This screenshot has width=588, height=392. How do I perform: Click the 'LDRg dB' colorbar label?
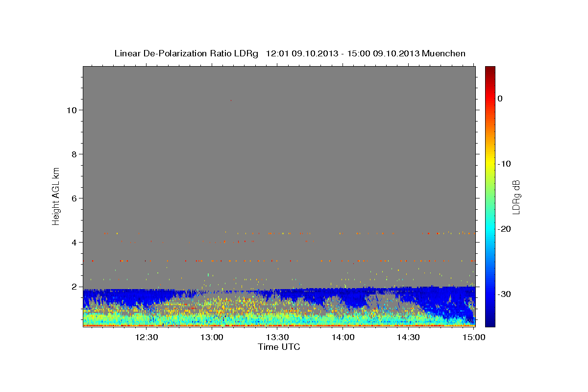tap(515, 197)
